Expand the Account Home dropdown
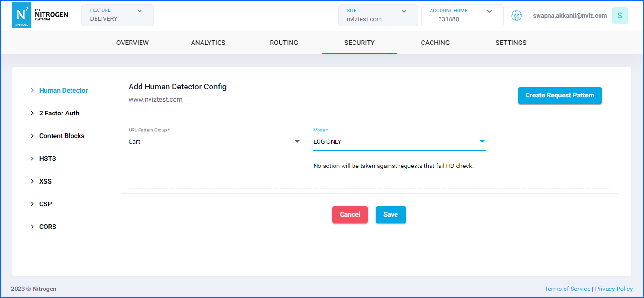Viewport: 644px width, 298px height. coord(462,15)
